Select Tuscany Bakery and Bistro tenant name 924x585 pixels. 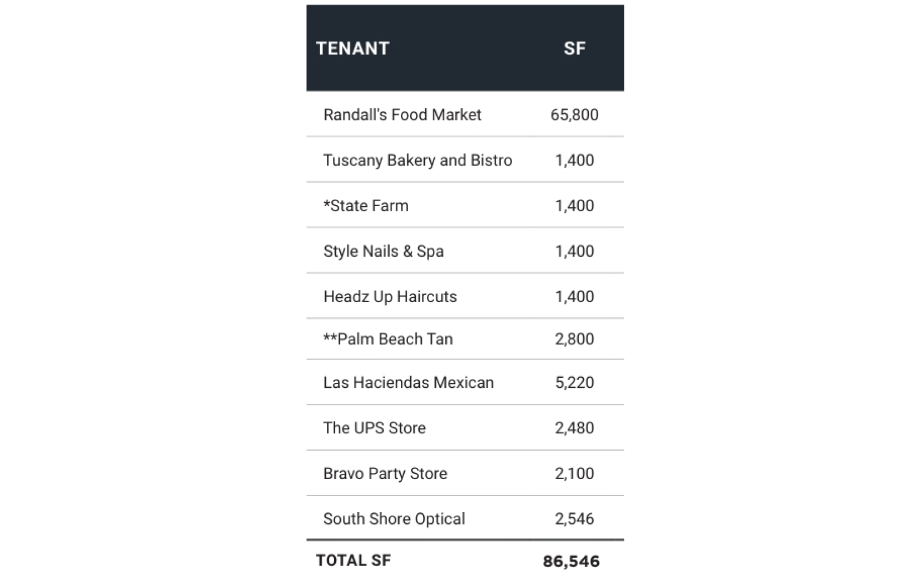[x=418, y=160]
